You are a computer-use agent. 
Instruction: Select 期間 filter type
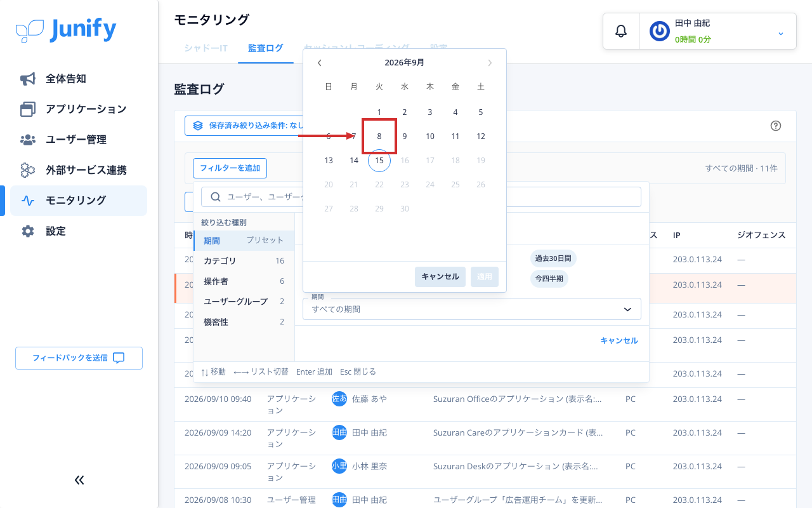tap(244, 241)
